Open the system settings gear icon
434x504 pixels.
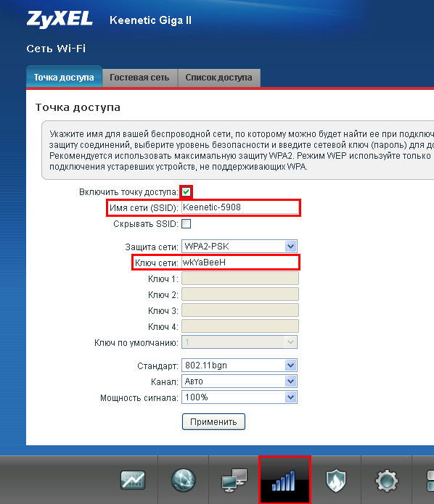[386, 481]
